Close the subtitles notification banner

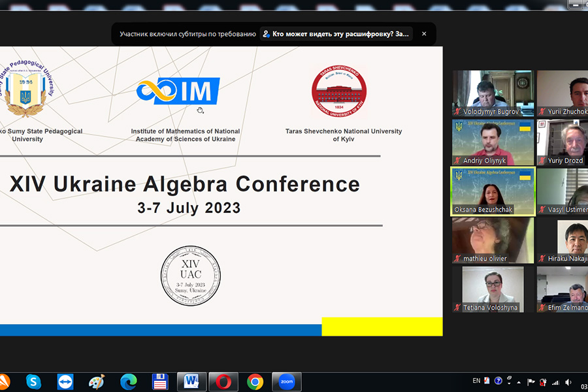(424, 34)
